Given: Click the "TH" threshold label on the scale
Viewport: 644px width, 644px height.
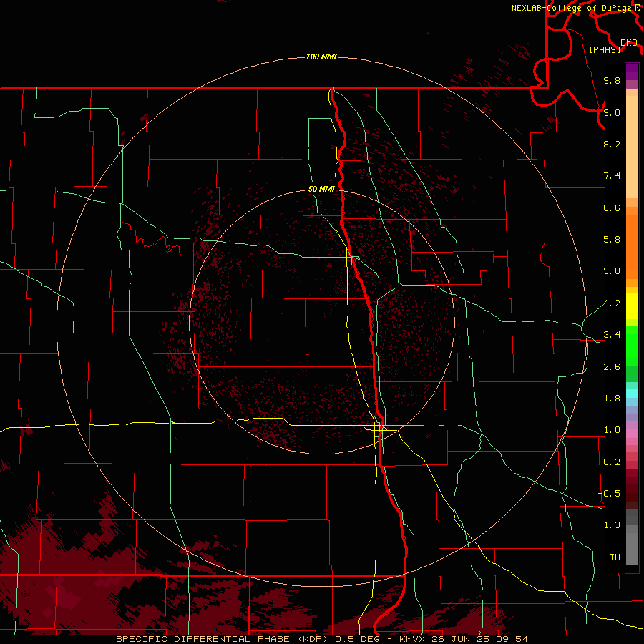Looking at the screenshot, I should click(615, 557).
